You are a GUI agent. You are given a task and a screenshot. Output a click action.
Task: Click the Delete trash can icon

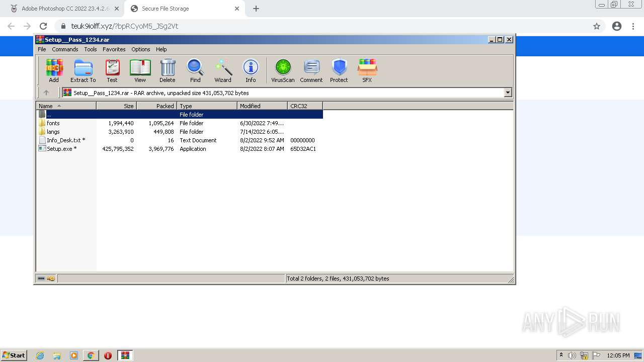point(168,70)
